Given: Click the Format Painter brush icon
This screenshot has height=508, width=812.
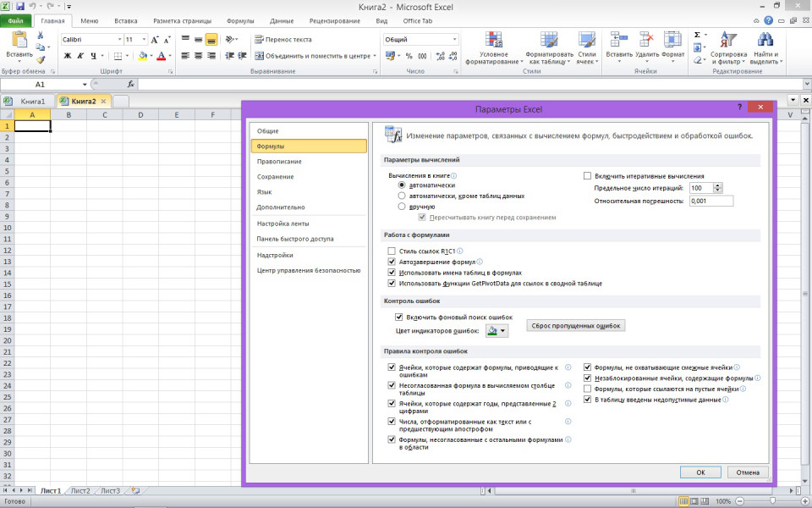Looking at the screenshot, I should point(41,60).
